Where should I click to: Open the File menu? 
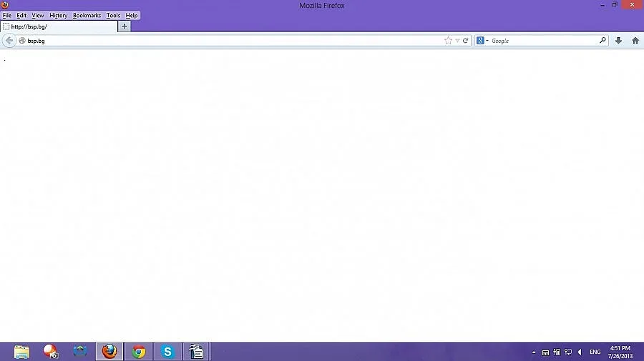pyautogui.click(x=7, y=15)
